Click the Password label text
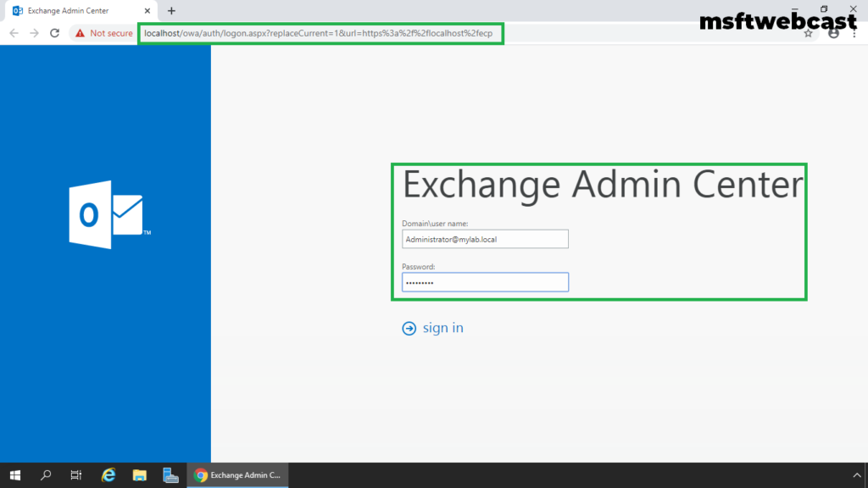 pyautogui.click(x=419, y=267)
